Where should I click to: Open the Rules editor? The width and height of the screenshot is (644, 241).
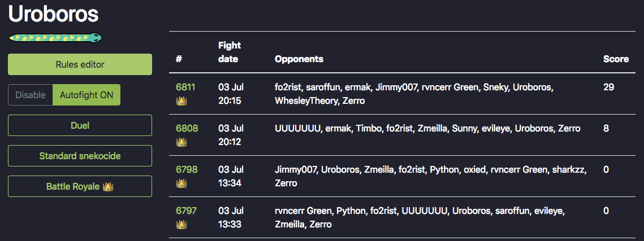(80, 64)
